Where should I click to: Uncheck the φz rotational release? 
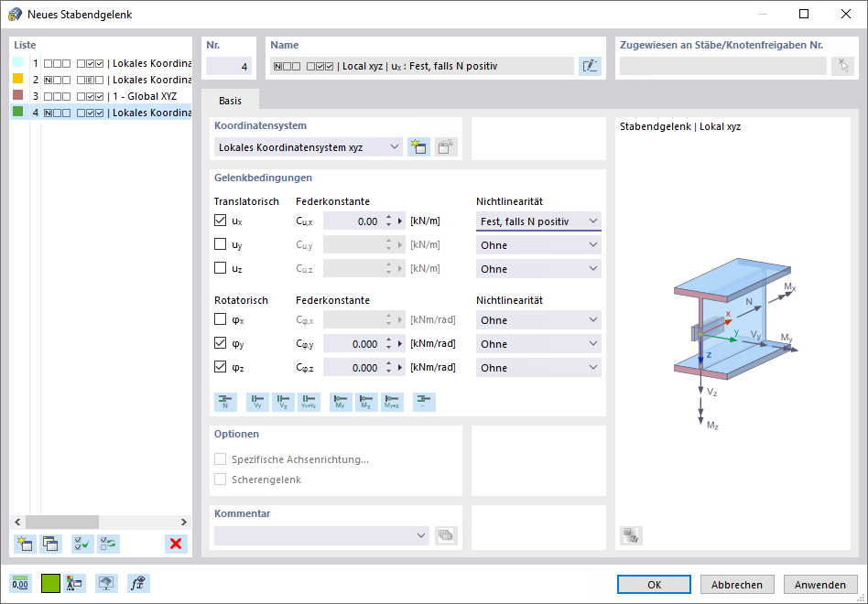point(221,367)
